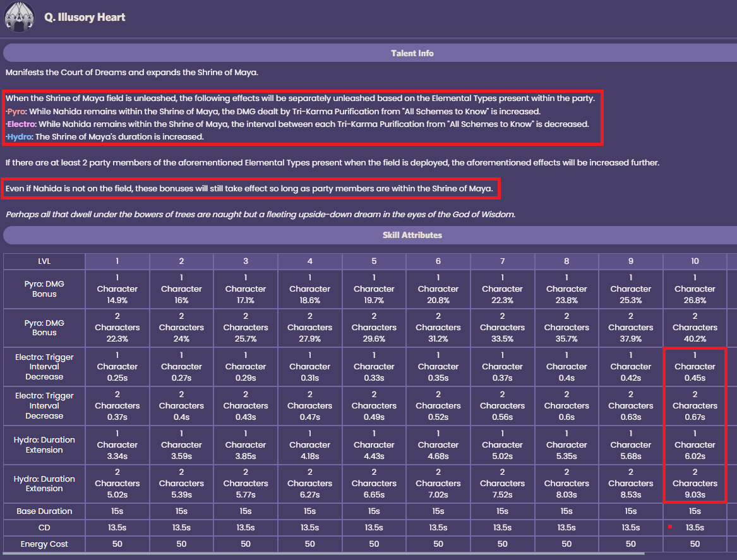Viewport: 737px width, 560px height.
Task: Click the Hydro 7.52s cell
Action: coord(502,484)
